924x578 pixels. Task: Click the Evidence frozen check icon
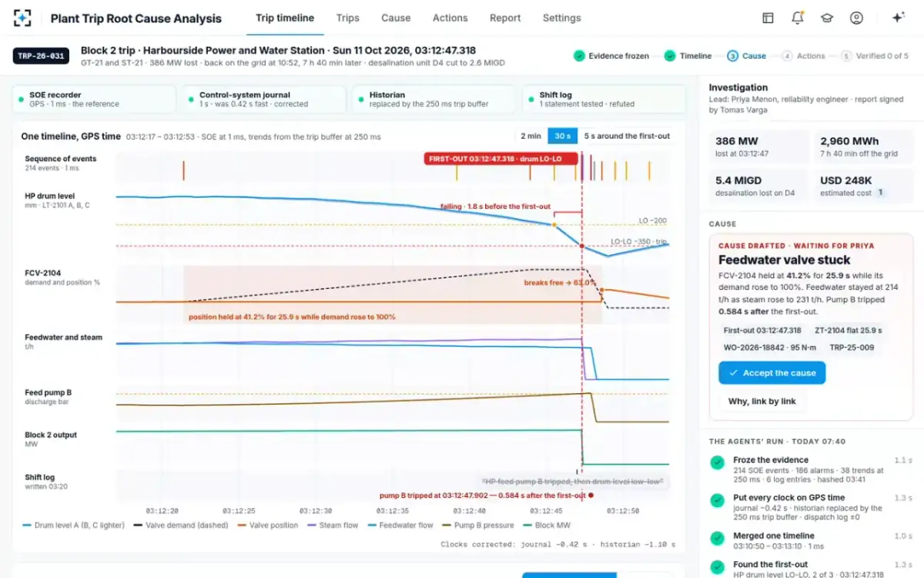coord(579,55)
